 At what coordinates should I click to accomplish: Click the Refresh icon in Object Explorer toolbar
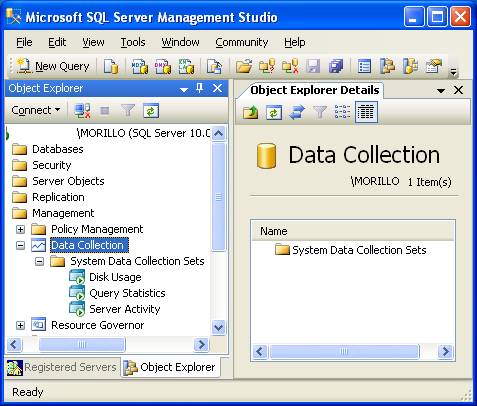pos(151,111)
